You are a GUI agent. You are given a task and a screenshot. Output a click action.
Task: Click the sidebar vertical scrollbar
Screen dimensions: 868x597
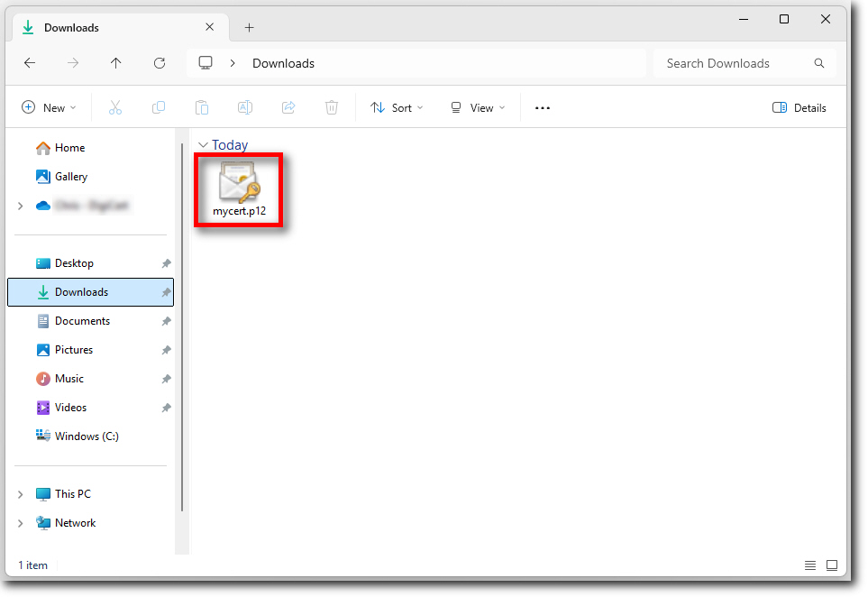(x=182, y=326)
